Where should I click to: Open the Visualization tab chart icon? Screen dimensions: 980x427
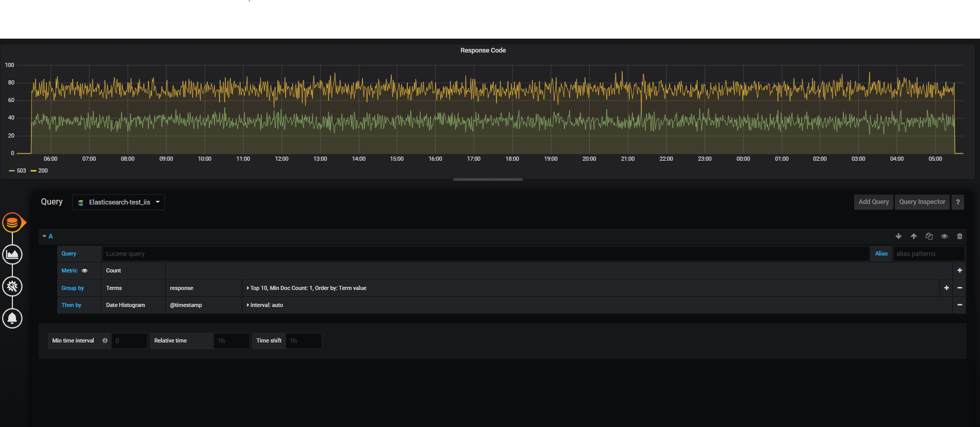click(x=12, y=254)
